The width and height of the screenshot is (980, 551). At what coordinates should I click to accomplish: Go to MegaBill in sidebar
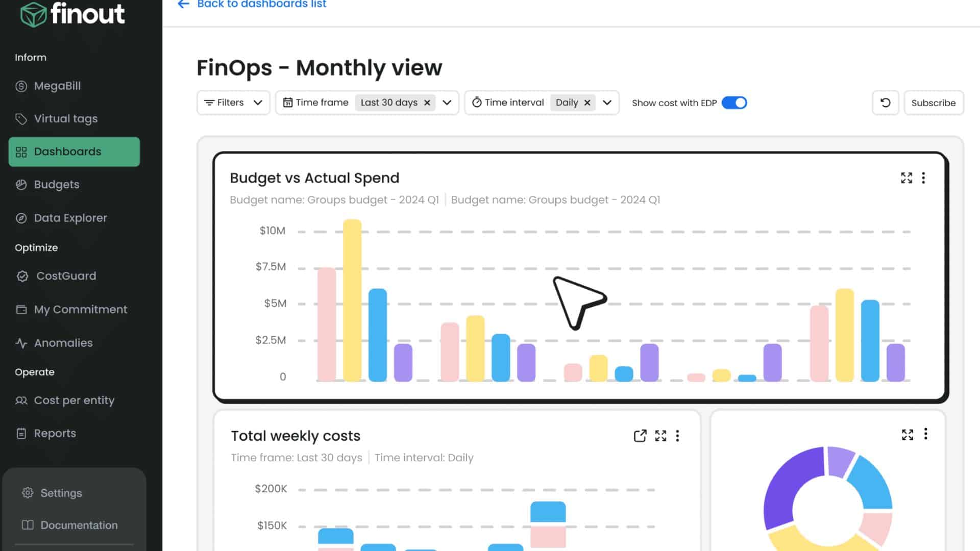[x=57, y=86]
